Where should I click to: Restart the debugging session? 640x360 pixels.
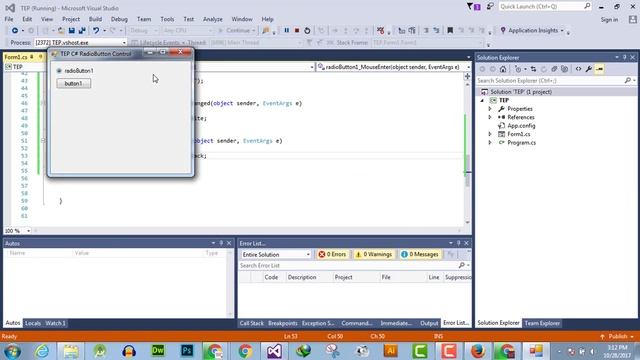[x=307, y=30]
